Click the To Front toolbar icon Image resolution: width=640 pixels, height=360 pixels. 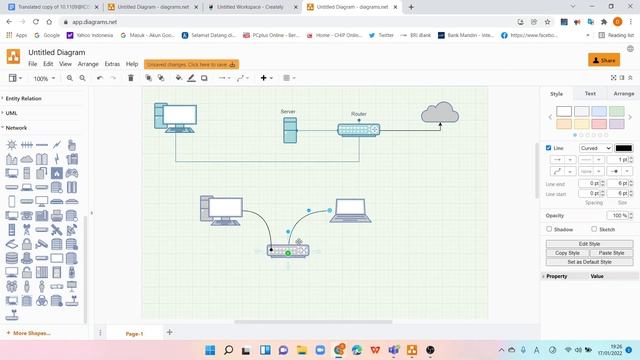(149, 78)
